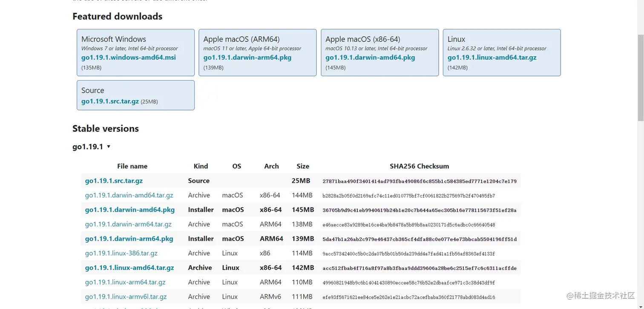Collapse the go1.19.1 version disclosure triangle
644x309 pixels.
click(109, 147)
